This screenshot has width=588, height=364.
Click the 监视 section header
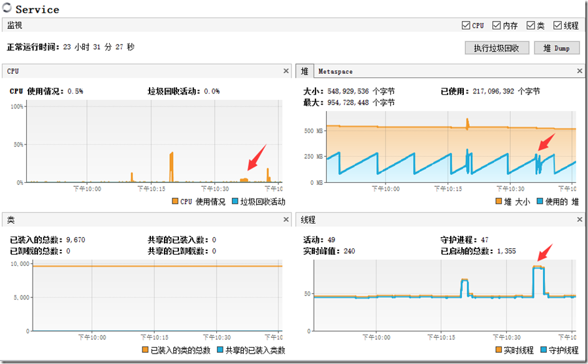14,25
